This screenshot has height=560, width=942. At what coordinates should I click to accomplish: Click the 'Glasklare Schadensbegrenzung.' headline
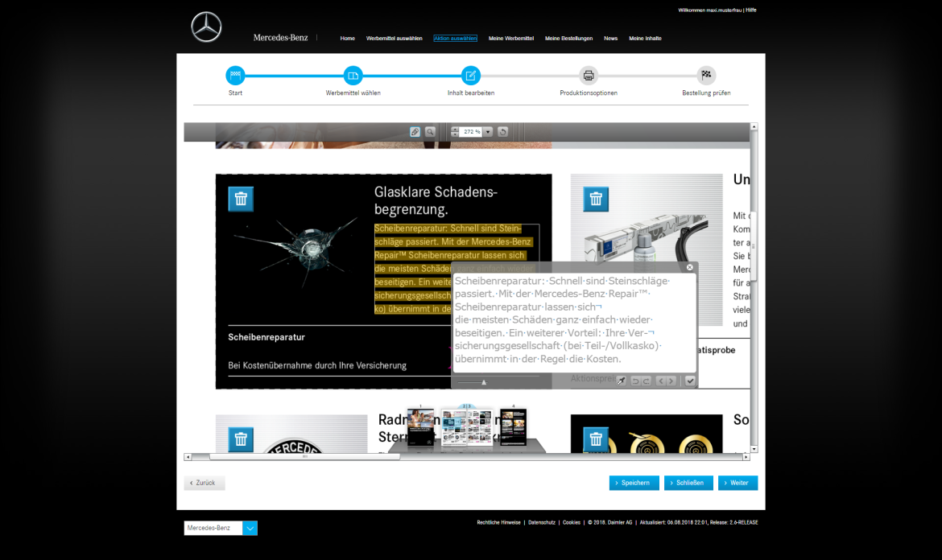436,200
